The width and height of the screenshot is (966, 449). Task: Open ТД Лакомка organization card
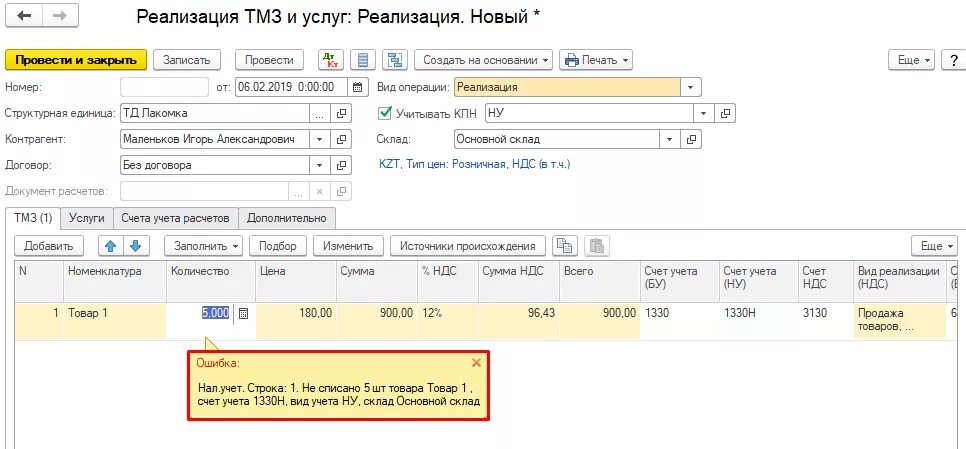(x=341, y=113)
